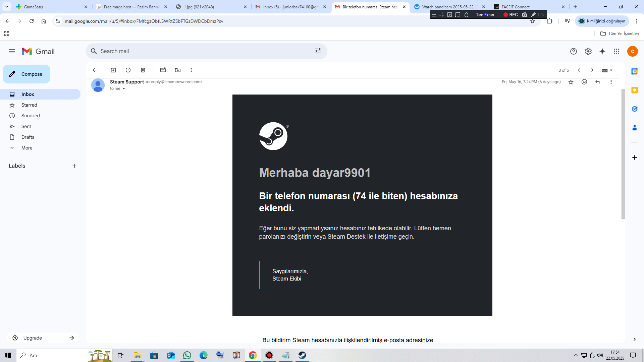Report this email as spam
644x362 pixels.
128,70
